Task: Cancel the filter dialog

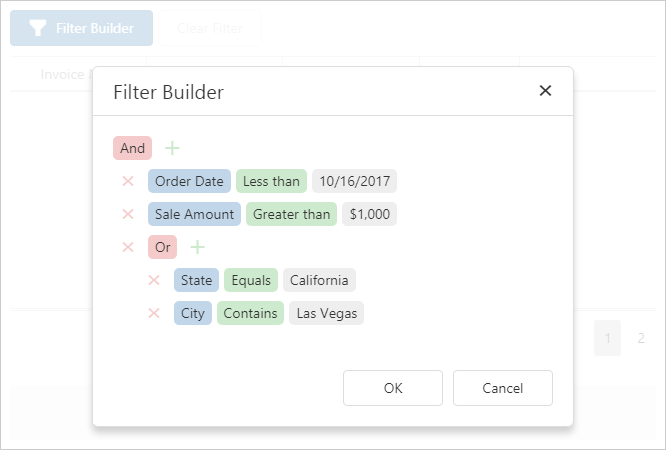Action: tap(502, 388)
